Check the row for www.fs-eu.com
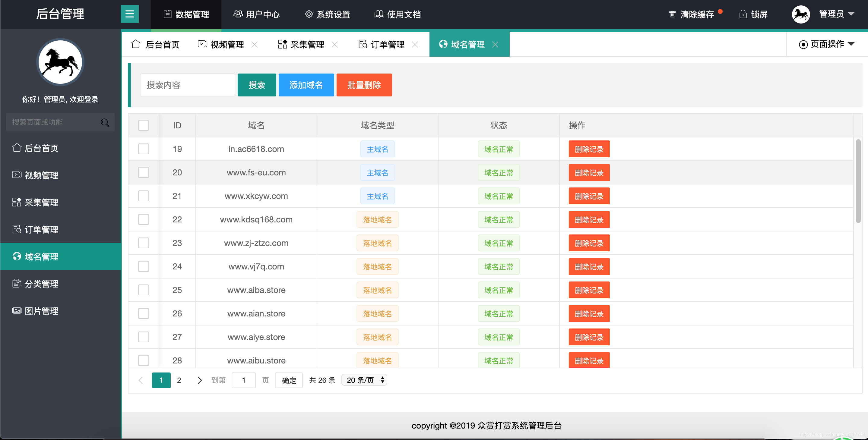This screenshot has width=868, height=440. tap(143, 172)
